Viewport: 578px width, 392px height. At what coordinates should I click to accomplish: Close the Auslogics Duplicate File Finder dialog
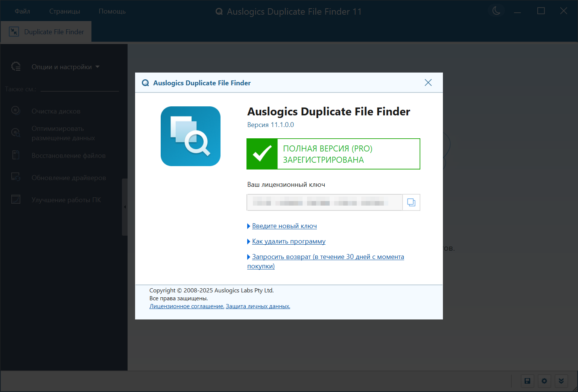point(428,83)
